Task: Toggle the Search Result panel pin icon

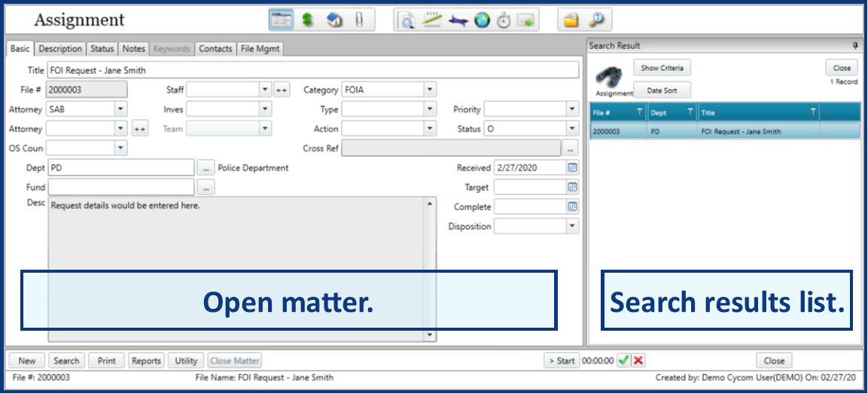Action: [855, 45]
